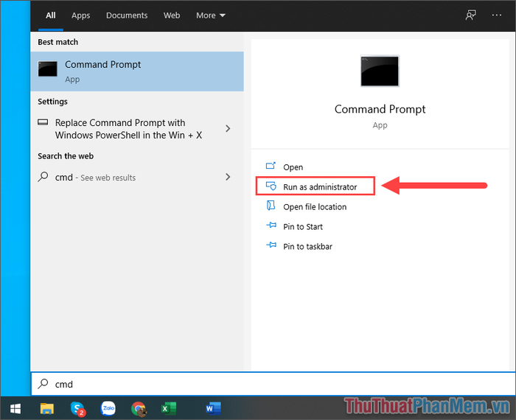The width and height of the screenshot is (516, 420).
Task: Select the Web search tab
Action: pos(172,15)
